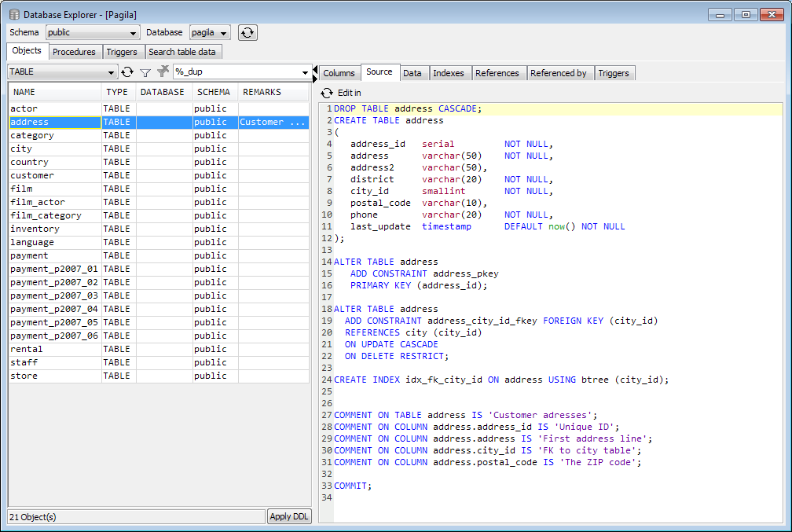
Task: Select the film_actor table row
Action: [x=38, y=202]
